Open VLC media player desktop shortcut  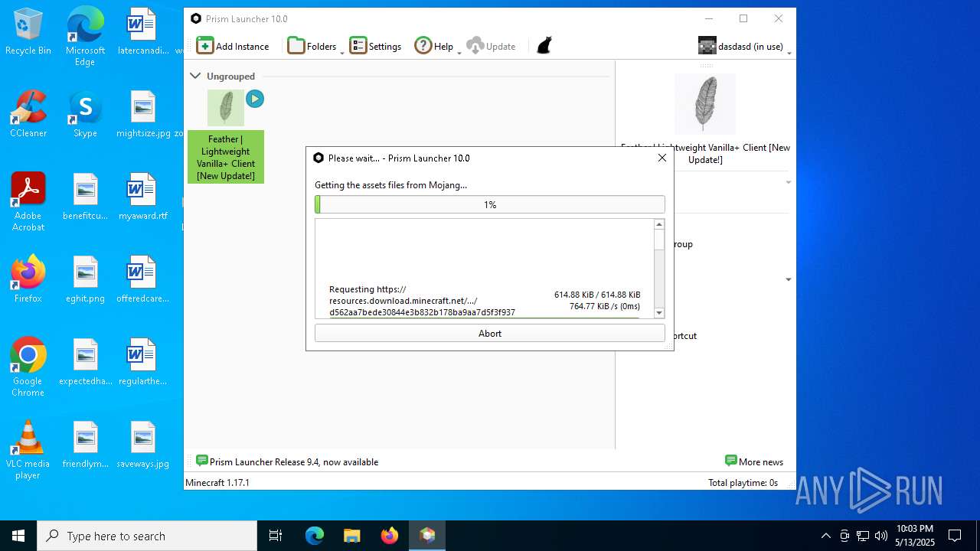[x=28, y=450]
